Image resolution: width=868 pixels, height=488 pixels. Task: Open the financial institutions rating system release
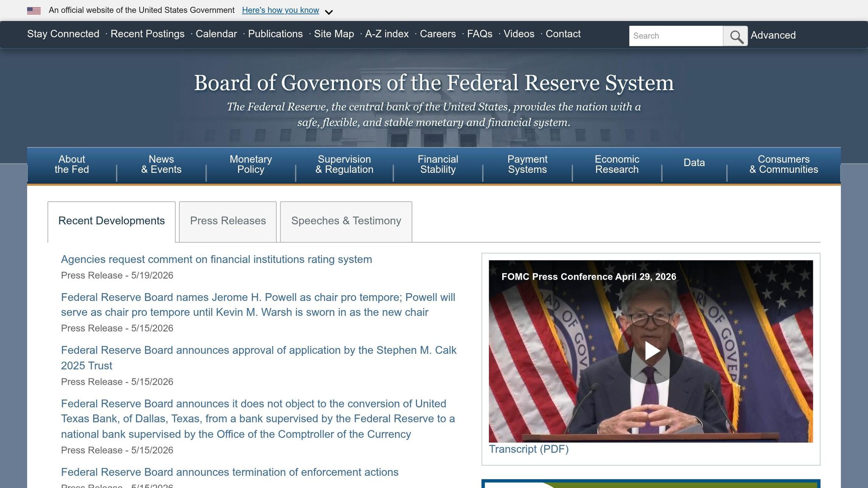click(217, 260)
